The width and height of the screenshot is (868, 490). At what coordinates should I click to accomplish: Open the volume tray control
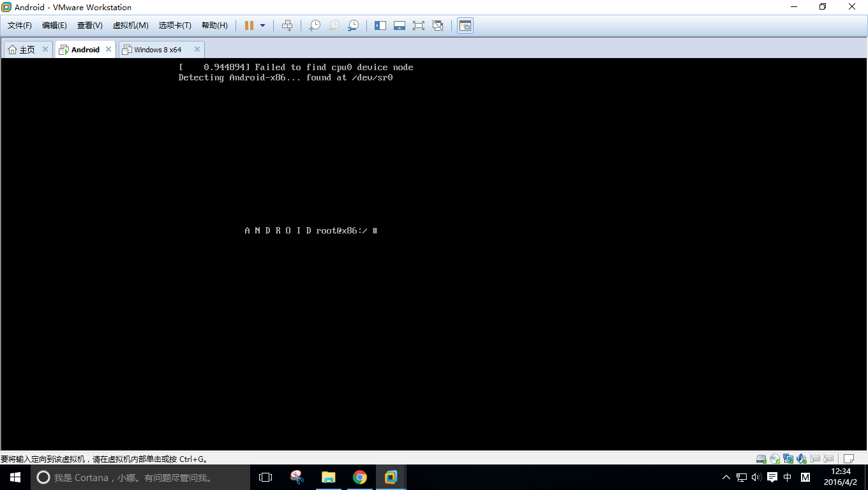point(757,477)
